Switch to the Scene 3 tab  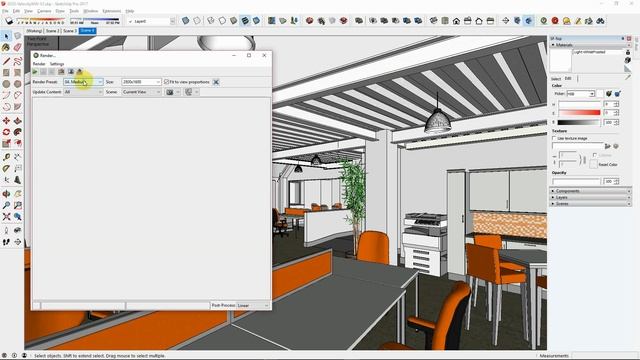click(69, 31)
